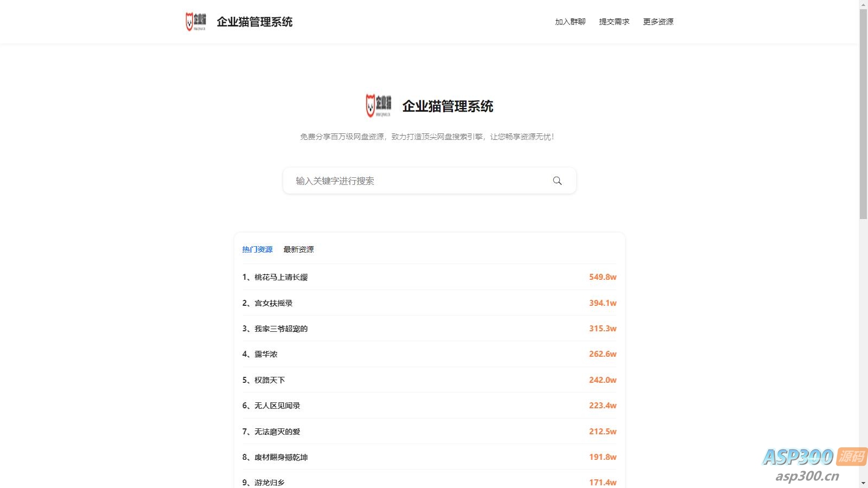This screenshot has width=868, height=488.
Task: Click the header logo icon
Action: click(x=196, y=22)
